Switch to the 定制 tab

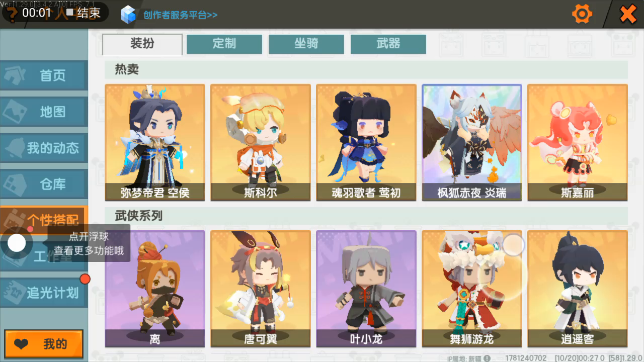click(x=224, y=44)
